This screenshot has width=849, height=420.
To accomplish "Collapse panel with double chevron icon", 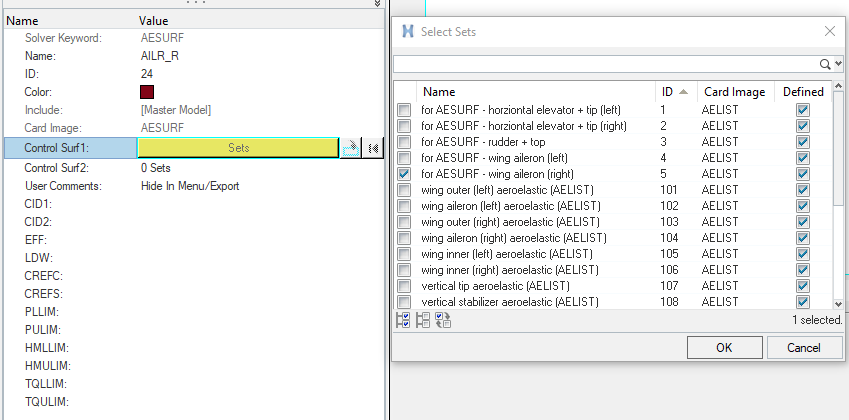I will (x=377, y=4).
